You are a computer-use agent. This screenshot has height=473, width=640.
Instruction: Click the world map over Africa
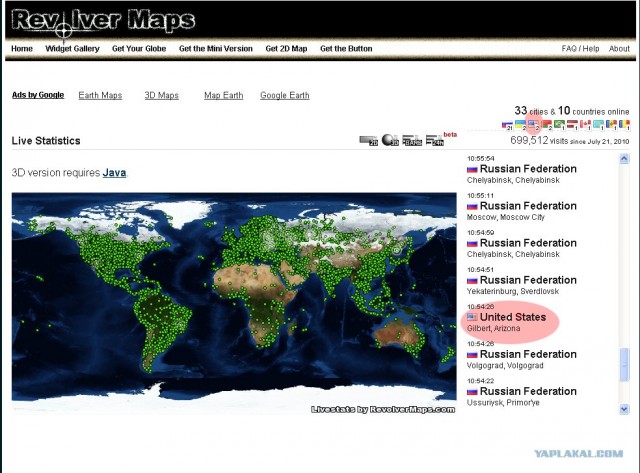tap(257, 300)
